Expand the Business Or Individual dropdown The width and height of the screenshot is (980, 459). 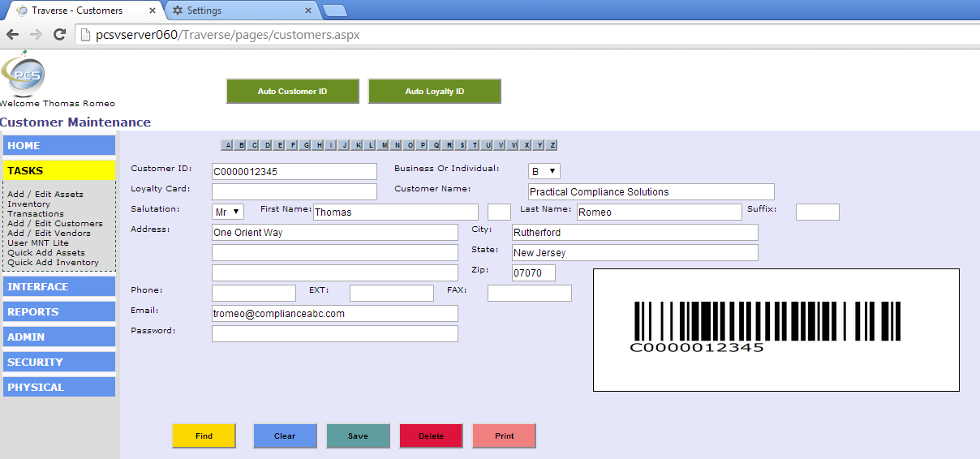[544, 171]
